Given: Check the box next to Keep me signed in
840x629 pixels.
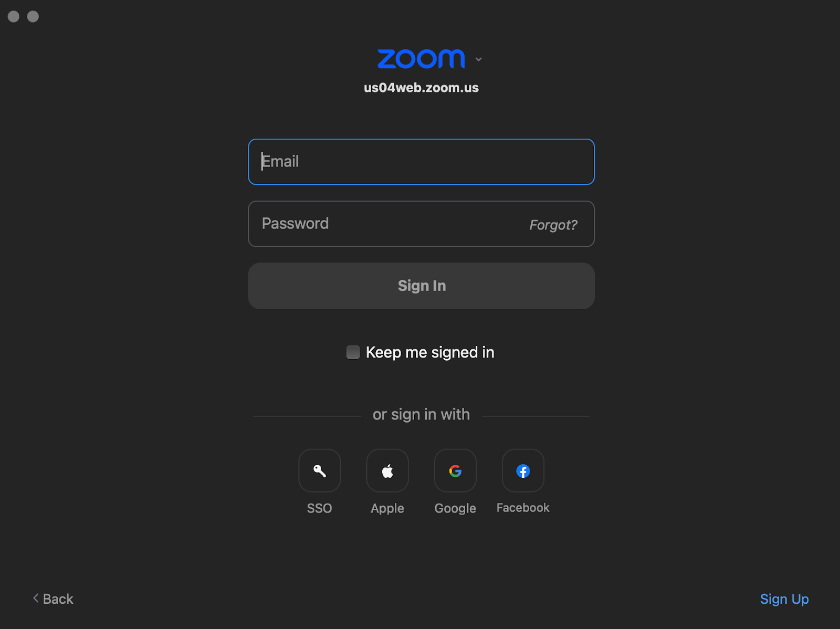Looking at the screenshot, I should 352,352.
